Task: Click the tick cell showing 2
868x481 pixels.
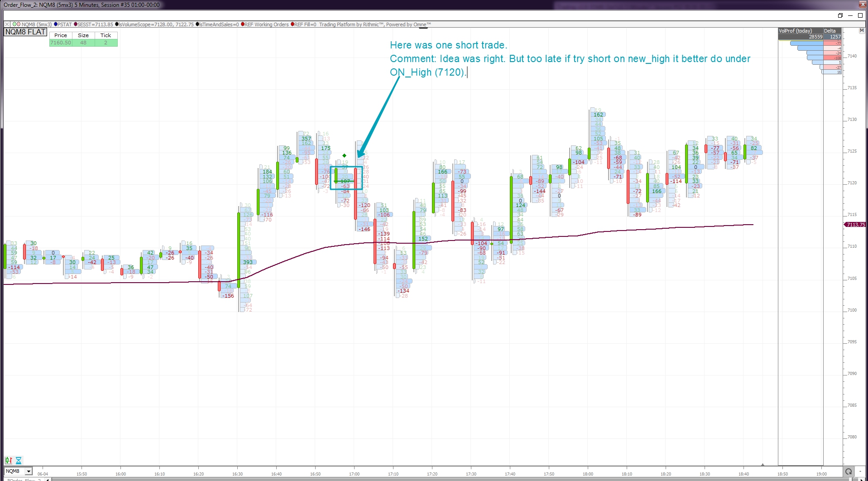Action: (x=106, y=43)
